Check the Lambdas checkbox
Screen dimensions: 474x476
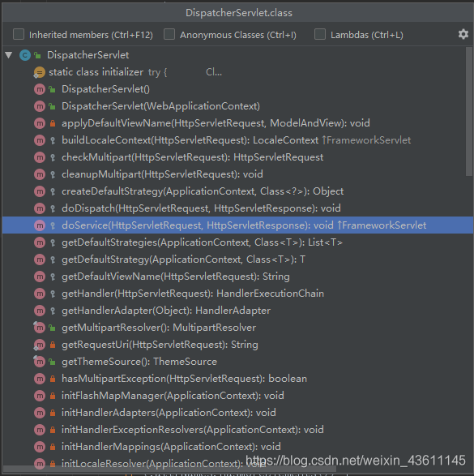tap(320, 34)
